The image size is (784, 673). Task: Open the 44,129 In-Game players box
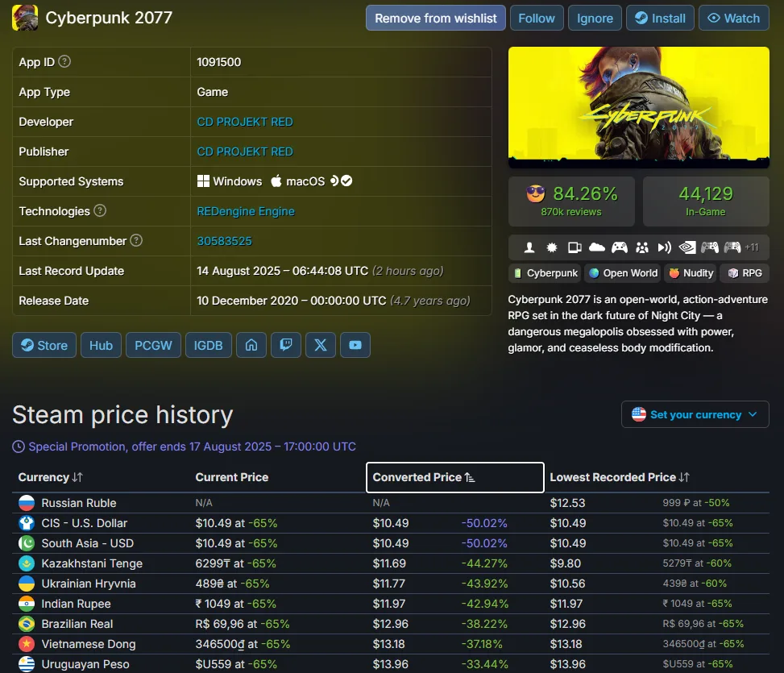[x=706, y=201]
